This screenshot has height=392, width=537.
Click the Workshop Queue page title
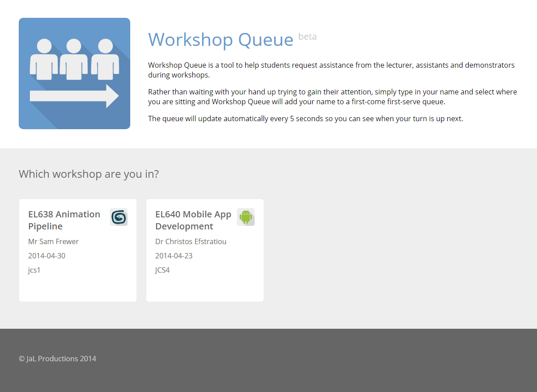tap(221, 40)
